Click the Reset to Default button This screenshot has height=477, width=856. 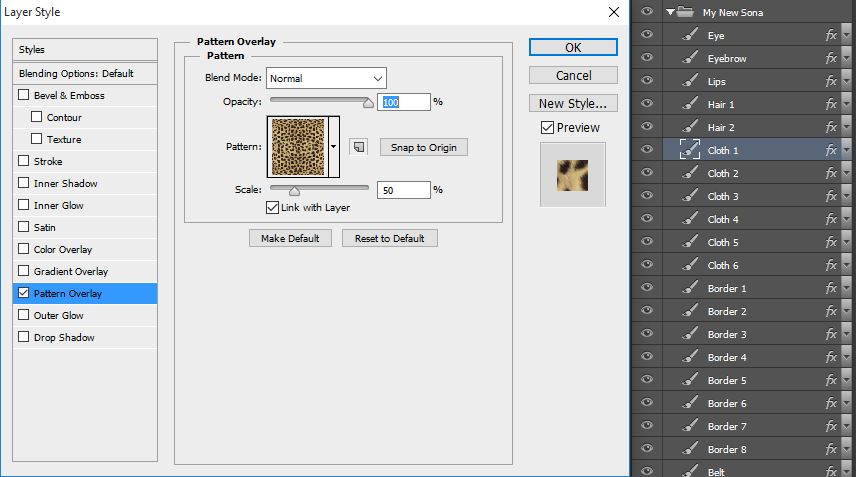coord(389,238)
